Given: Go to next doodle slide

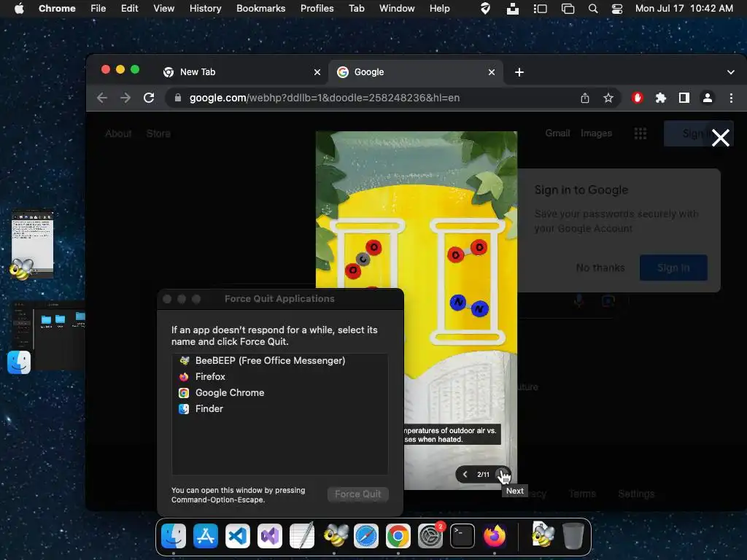Looking at the screenshot, I should 503,474.
